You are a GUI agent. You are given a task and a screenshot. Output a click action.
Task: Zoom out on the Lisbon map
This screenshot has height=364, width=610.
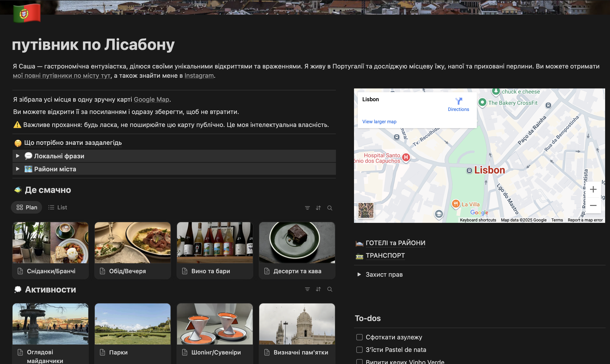pos(593,205)
